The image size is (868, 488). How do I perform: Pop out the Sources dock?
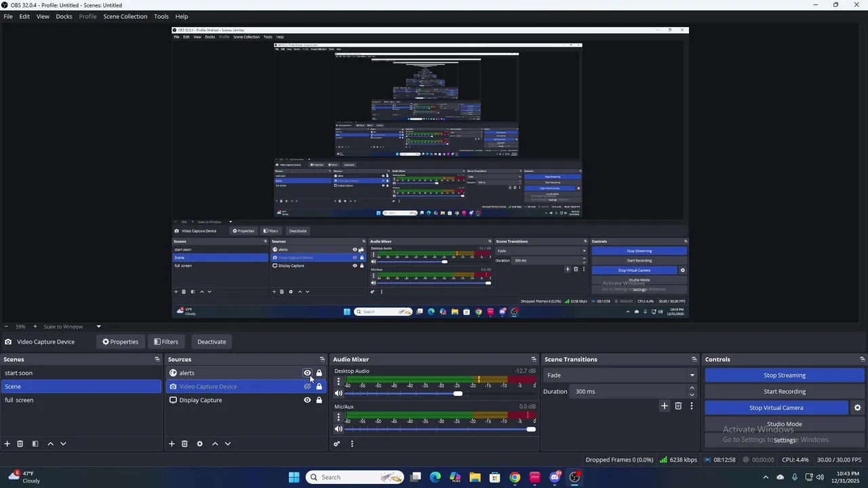coord(322,359)
